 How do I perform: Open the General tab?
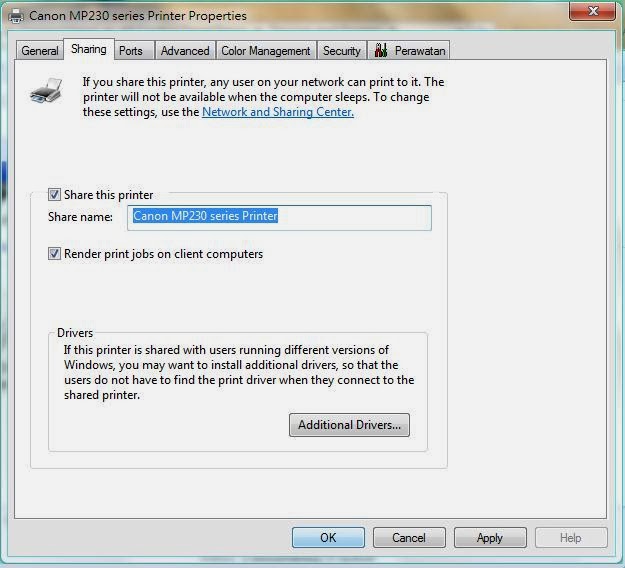[39, 51]
